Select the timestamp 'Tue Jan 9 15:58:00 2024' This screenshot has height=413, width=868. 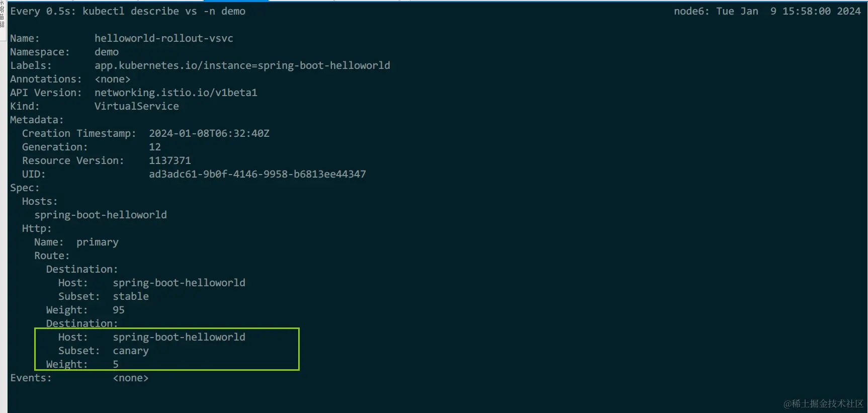coord(789,11)
